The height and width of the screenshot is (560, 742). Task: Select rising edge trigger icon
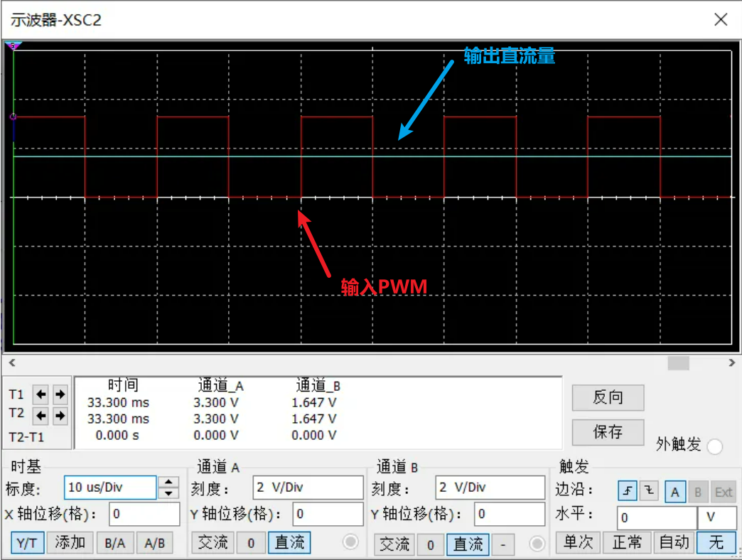[628, 491]
